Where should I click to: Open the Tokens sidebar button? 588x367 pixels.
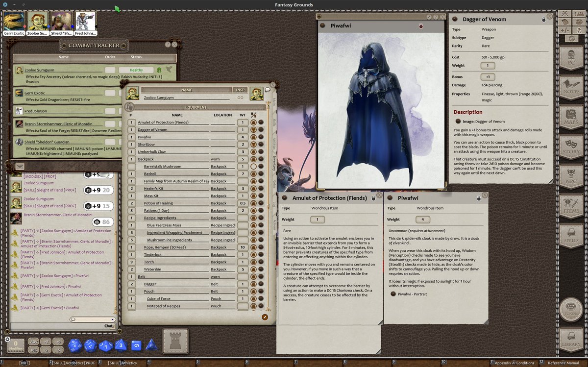pyautogui.click(x=571, y=309)
